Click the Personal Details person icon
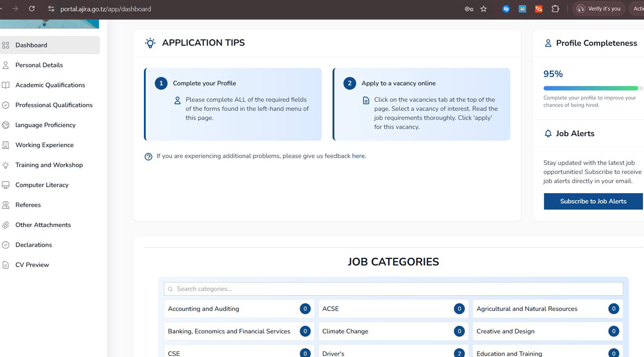The image size is (644, 357). (6, 65)
